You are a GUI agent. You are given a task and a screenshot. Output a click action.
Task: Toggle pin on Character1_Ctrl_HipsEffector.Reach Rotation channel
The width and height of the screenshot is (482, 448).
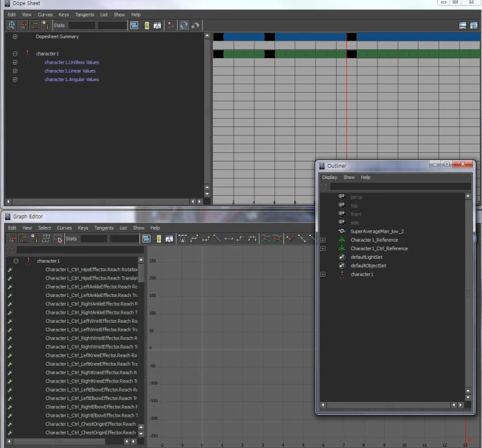10,270
